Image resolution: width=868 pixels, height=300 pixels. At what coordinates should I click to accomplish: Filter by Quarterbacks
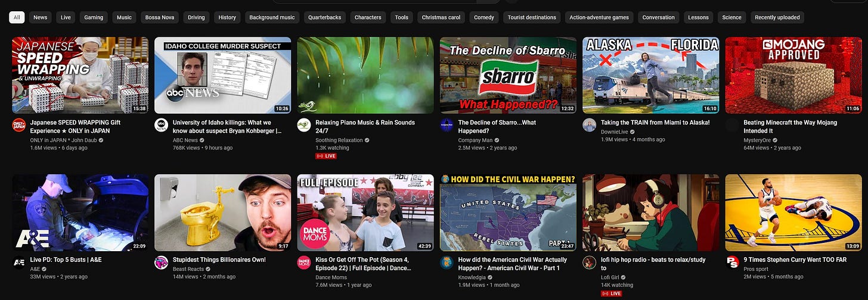point(325,17)
